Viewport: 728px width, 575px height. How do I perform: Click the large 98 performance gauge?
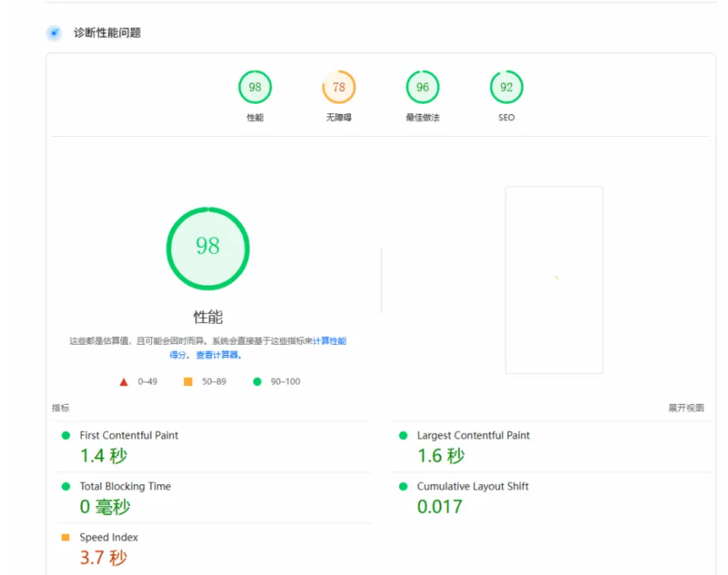point(208,249)
